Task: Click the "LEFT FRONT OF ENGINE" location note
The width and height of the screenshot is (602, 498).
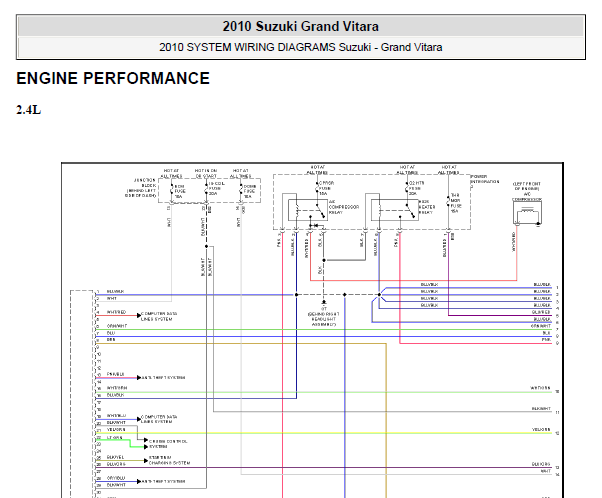Action: click(x=527, y=186)
